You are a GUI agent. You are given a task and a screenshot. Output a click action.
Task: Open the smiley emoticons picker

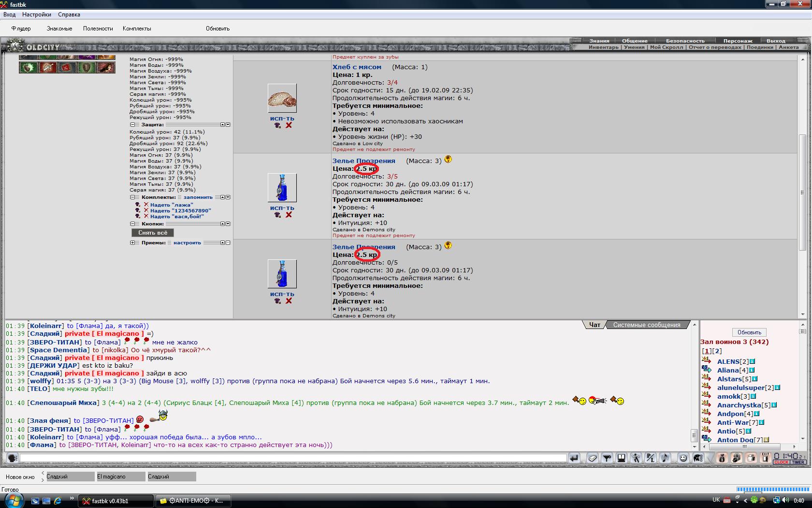point(683,458)
